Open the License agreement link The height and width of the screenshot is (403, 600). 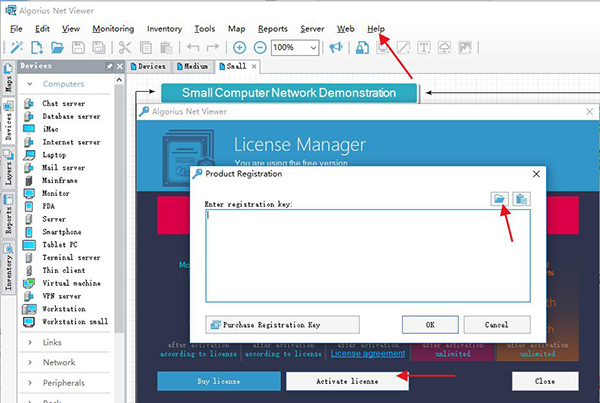point(368,353)
